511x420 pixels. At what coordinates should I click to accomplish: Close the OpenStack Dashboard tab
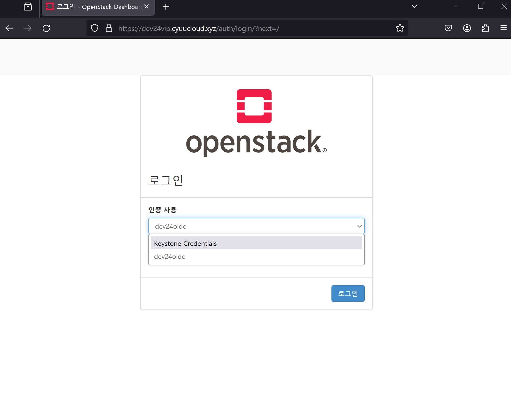coord(147,7)
